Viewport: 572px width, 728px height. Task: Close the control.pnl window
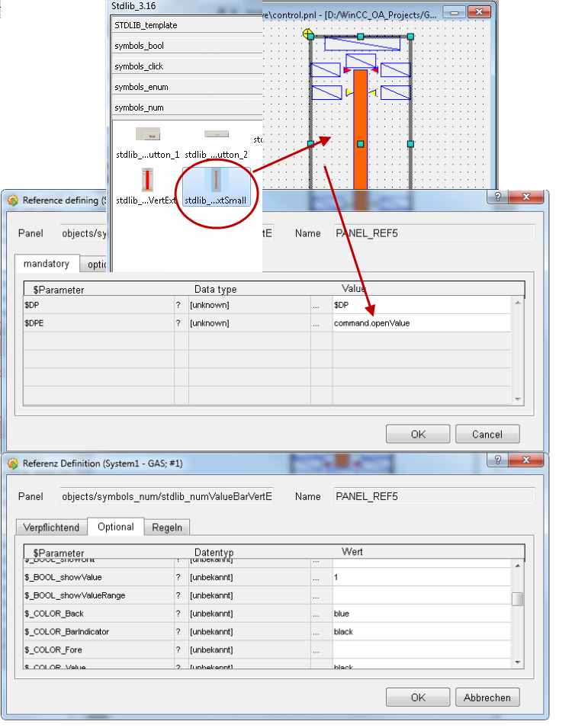479,12
